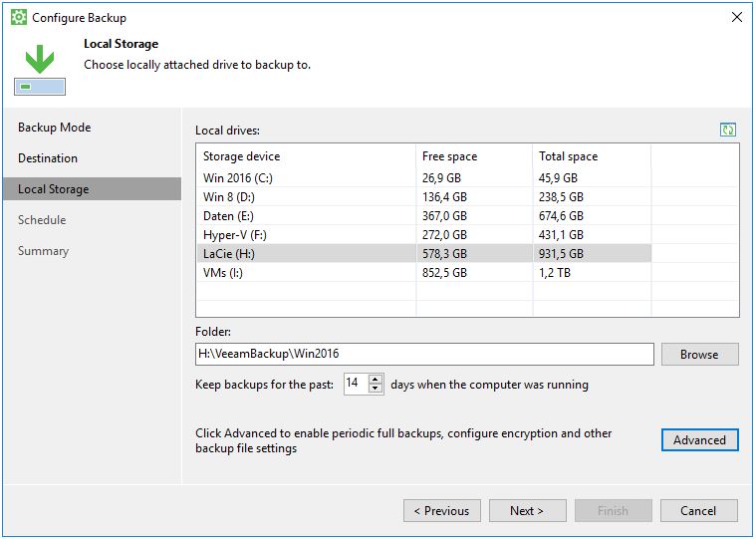Click the retention days number field
The image size is (756, 539).
coord(357,384)
